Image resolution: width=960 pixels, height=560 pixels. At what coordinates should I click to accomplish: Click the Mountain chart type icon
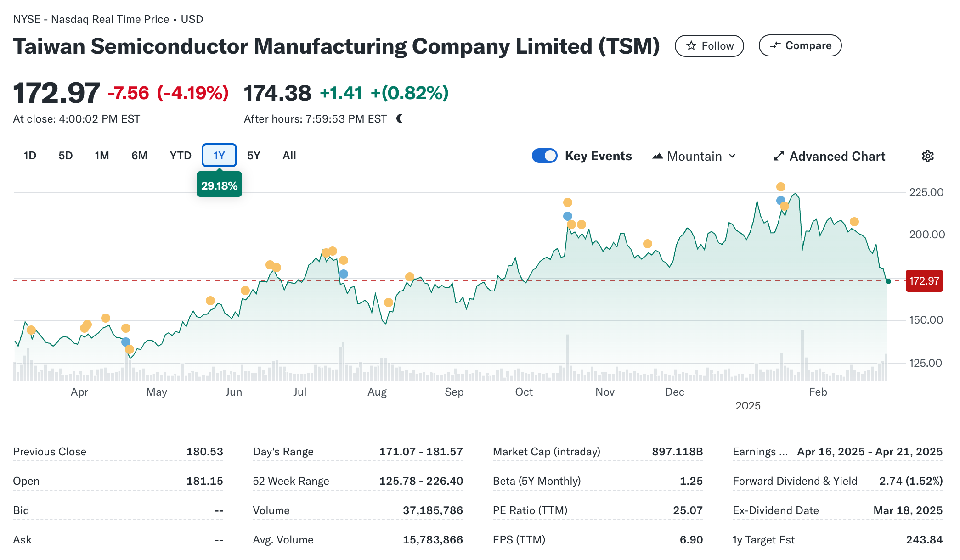tap(657, 156)
